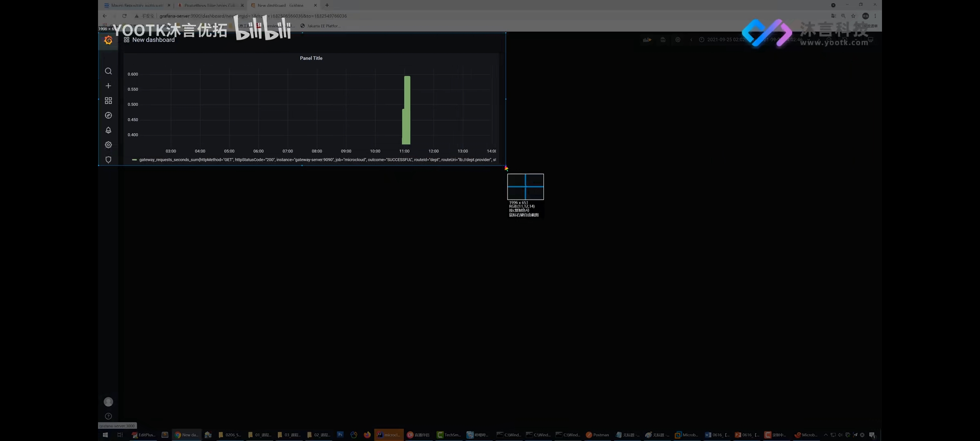Open Task View on the taskbar
Viewport: 980px width, 441px height.
[120, 435]
